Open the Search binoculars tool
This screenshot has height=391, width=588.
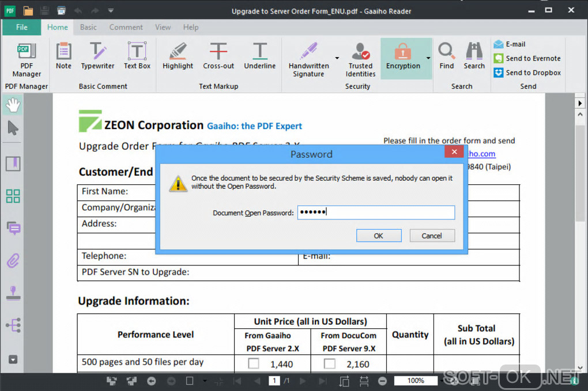(474, 56)
